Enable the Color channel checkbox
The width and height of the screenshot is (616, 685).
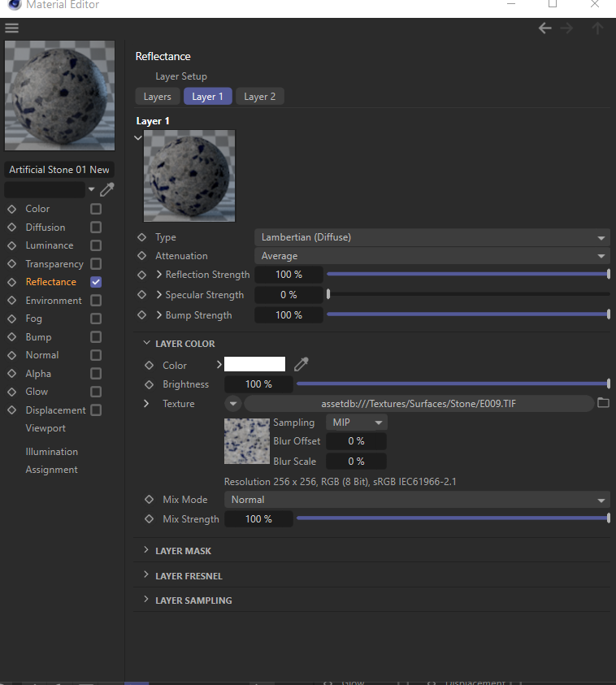point(96,209)
